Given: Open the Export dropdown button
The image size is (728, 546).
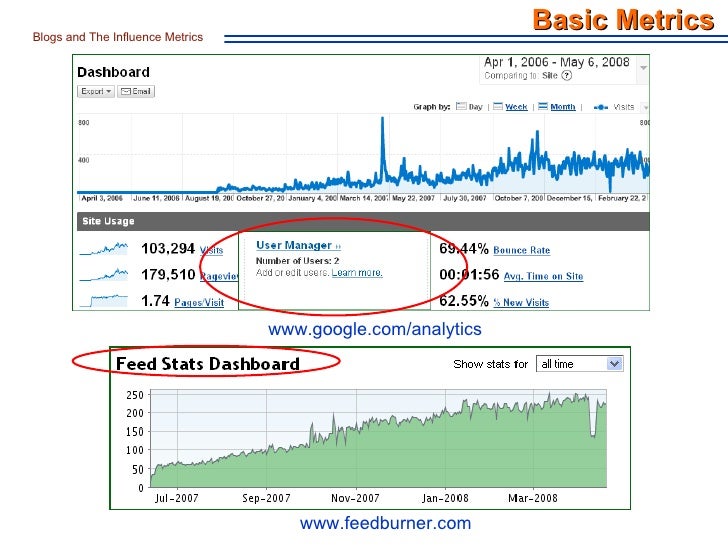Looking at the screenshot, I should 96,91.
